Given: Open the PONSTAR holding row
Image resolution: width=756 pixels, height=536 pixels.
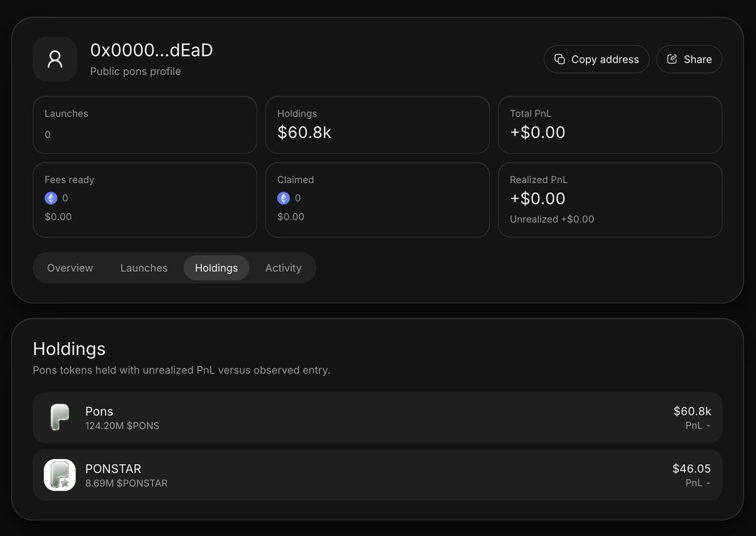Looking at the screenshot, I should click(377, 475).
